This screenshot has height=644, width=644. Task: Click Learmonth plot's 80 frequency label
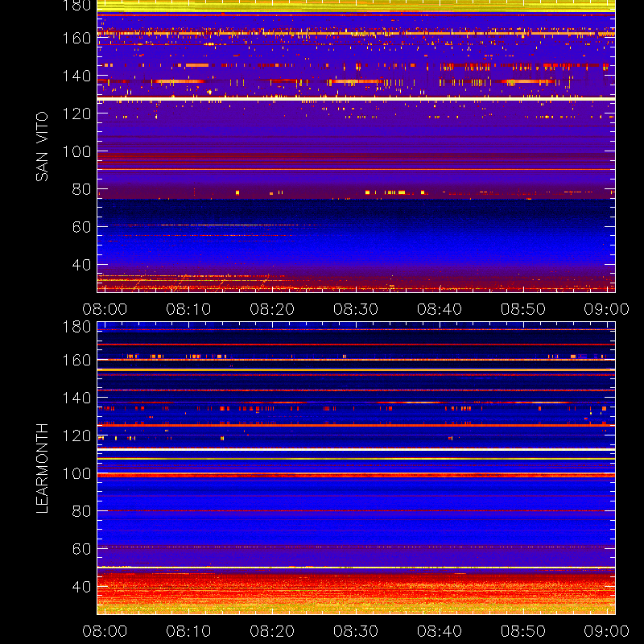(81, 511)
